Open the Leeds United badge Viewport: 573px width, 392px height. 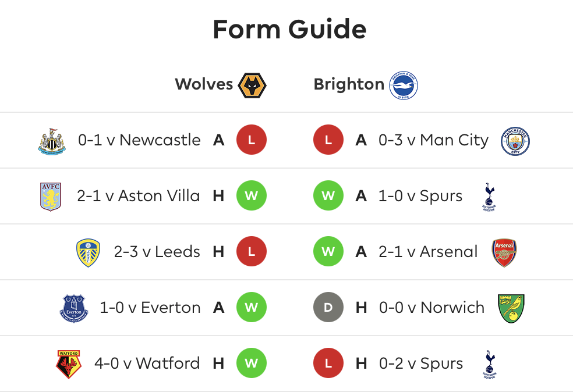pos(88,252)
